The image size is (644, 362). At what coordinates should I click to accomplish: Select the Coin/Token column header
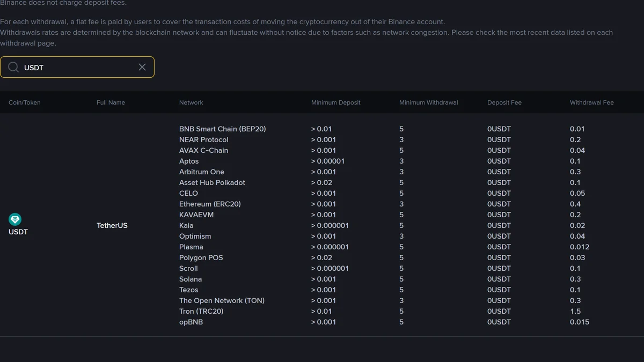click(25, 102)
